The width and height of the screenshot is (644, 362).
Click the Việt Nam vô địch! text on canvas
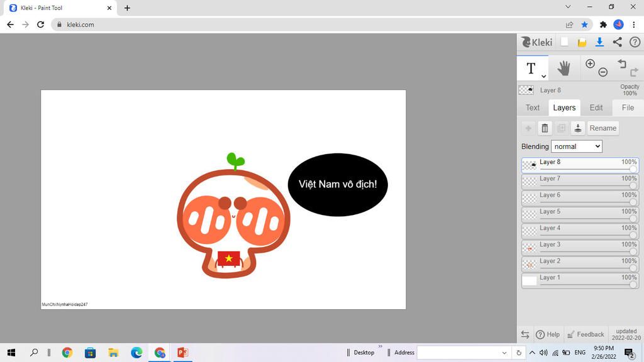(338, 184)
